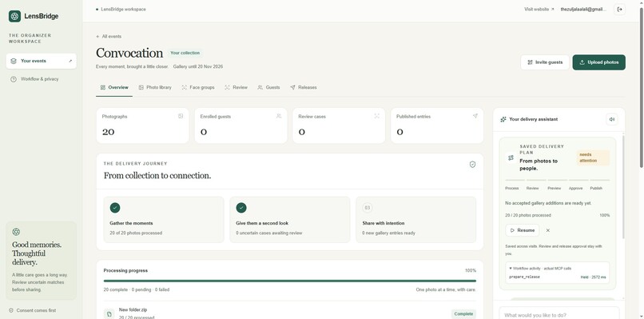Dismiss the saved delivery plan with X

click(x=548, y=230)
